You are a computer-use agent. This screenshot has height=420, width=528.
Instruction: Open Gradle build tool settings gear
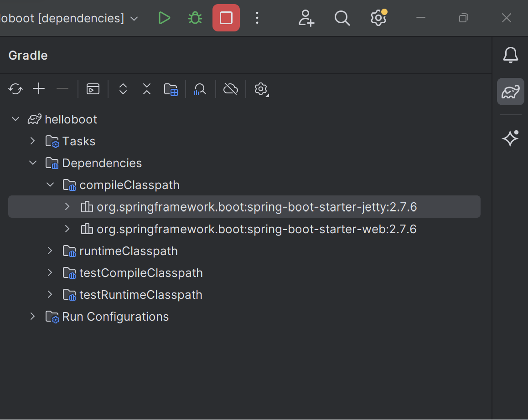point(261,90)
